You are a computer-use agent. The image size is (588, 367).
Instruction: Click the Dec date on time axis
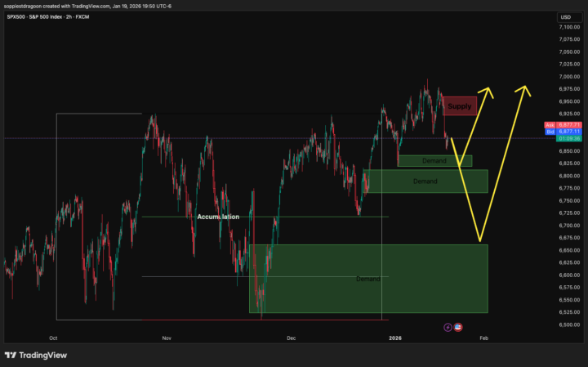[291, 338]
